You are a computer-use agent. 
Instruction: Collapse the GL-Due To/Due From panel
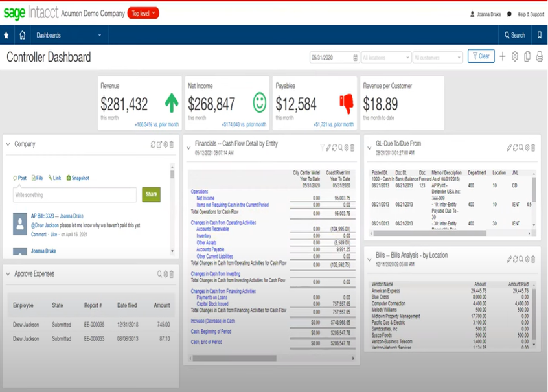point(369,148)
